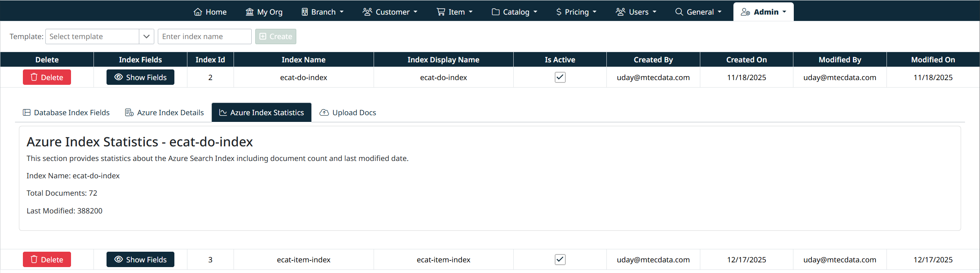Screen dimensions: 980x273
Task: Expand the Branch menu dropdown
Action: (x=323, y=12)
